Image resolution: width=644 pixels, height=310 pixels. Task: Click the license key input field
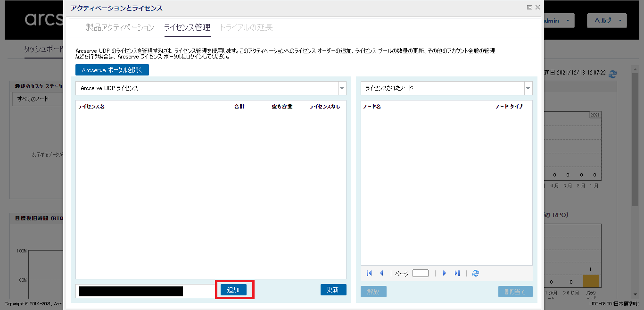(146, 291)
